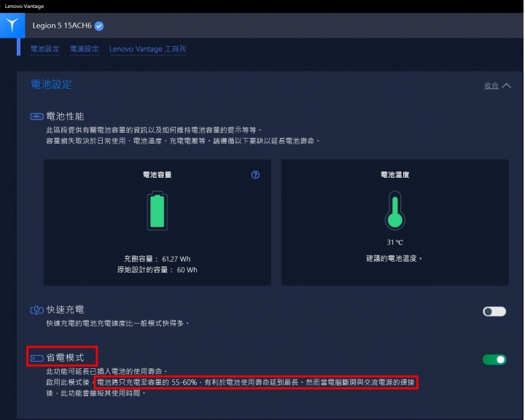Collapse the battery settings section via 收合
Image resolution: width=525 pixels, height=420 pixels.
pos(491,86)
